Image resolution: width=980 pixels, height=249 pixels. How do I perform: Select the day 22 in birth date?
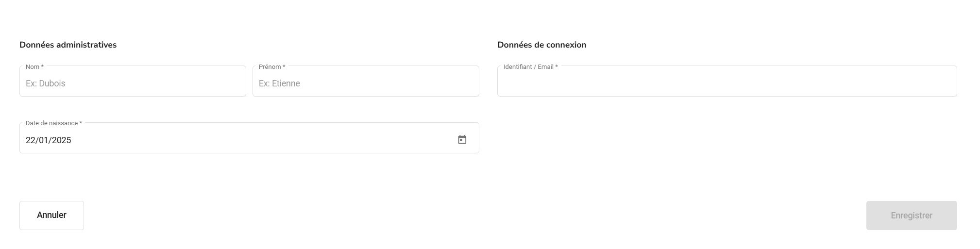click(x=31, y=140)
